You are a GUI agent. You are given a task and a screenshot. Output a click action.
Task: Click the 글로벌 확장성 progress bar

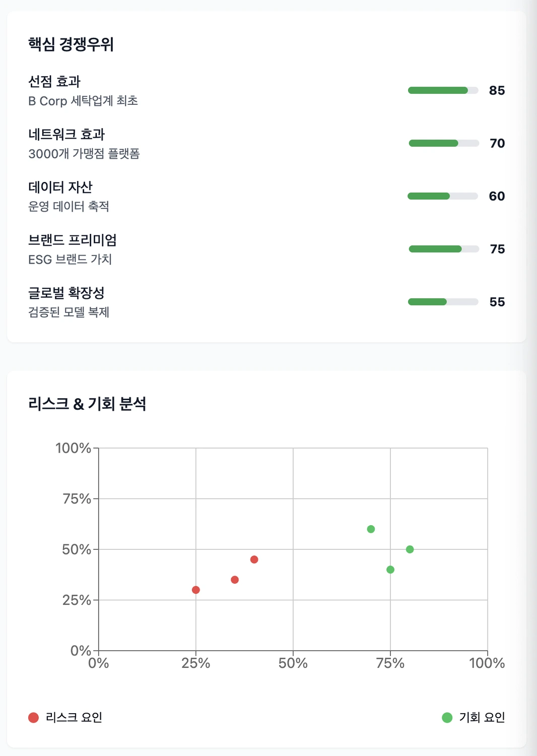tap(443, 302)
